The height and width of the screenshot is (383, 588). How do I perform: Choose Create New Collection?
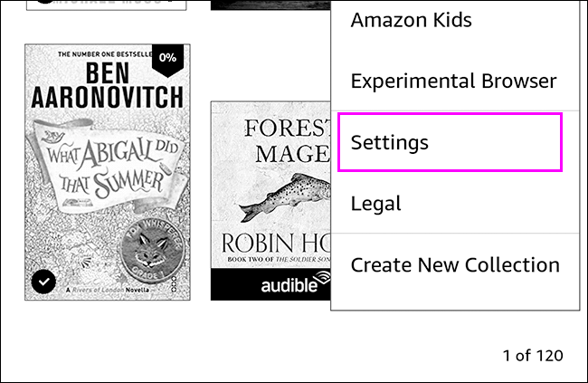[x=454, y=265]
